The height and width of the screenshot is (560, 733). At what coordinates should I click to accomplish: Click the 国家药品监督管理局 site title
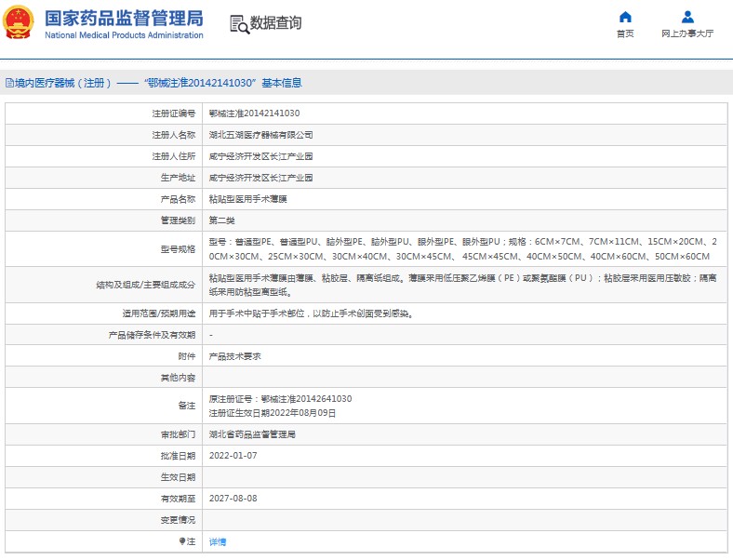tap(123, 17)
